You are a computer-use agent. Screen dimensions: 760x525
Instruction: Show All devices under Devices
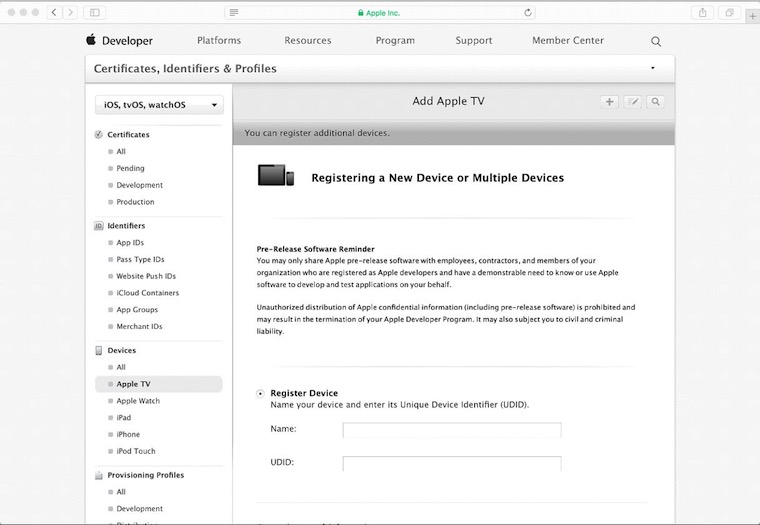point(121,367)
